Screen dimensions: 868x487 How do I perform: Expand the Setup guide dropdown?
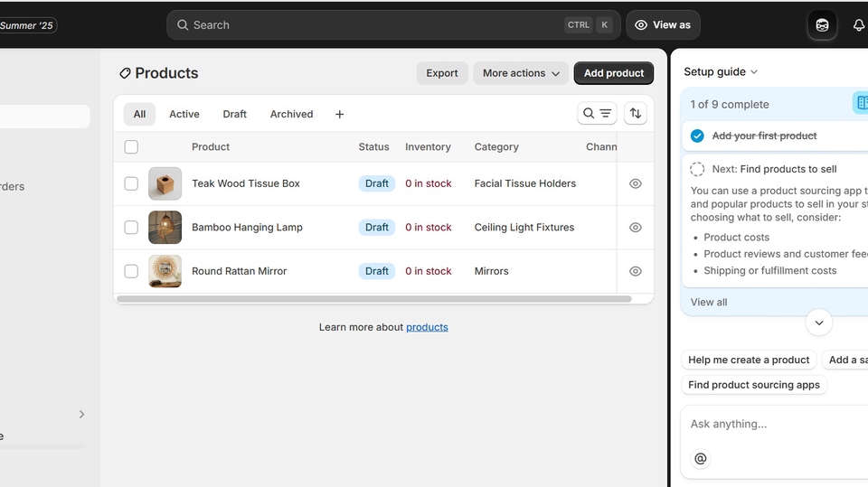click(721, 72)
